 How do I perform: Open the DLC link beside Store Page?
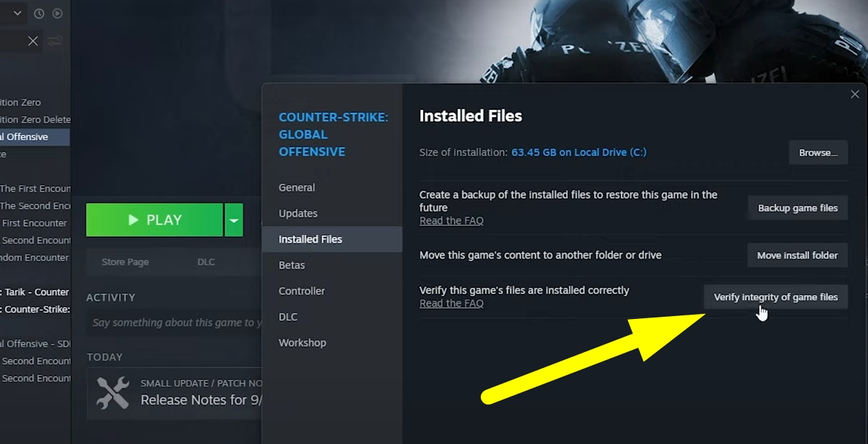click(x=206, y=262)
